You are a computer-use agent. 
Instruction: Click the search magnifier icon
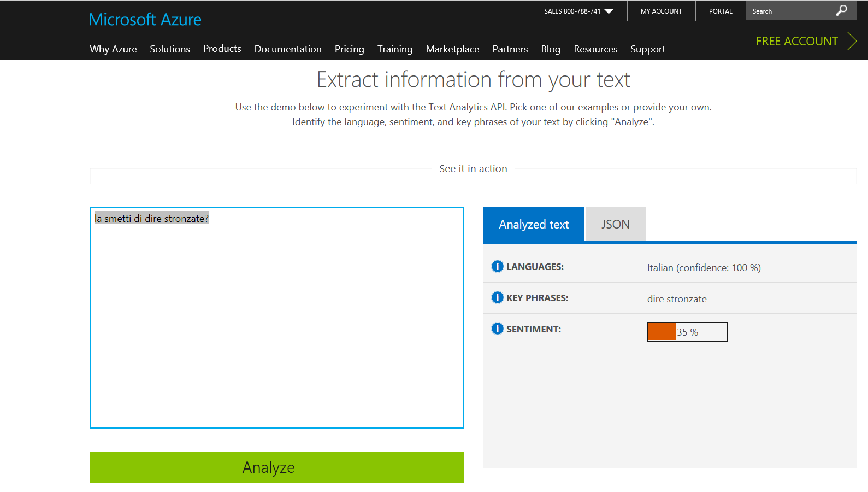tap(842, 10)
